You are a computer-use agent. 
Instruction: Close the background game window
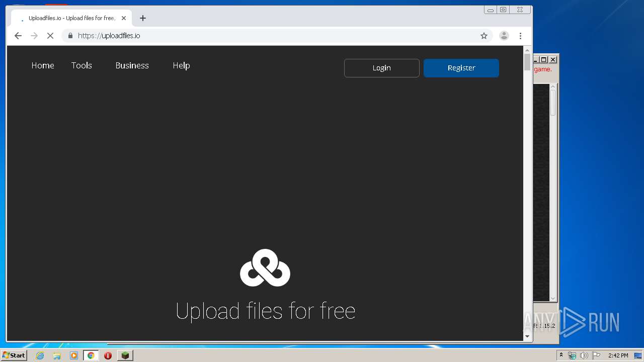click(x=552, y=59)
